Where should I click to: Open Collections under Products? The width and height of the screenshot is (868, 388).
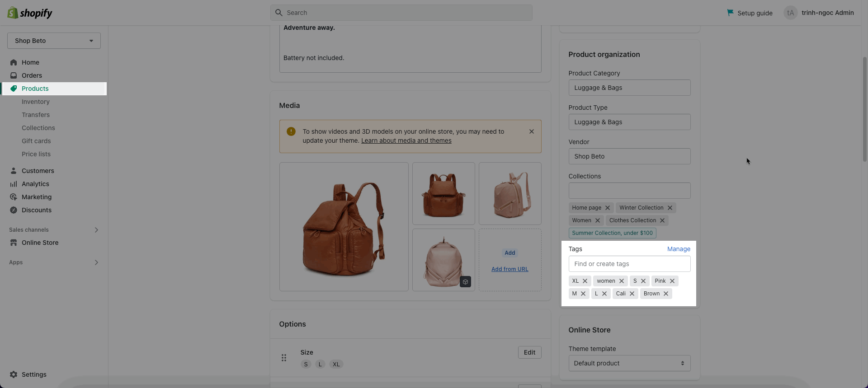[38, 128]
